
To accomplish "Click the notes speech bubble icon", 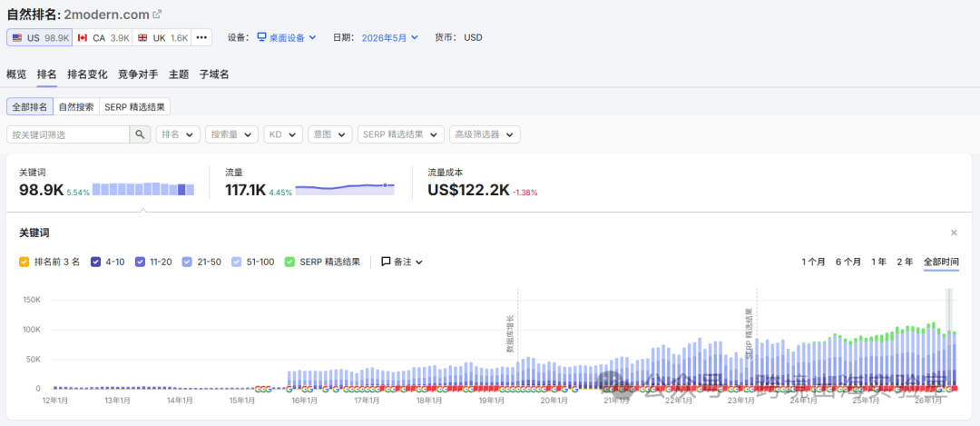I will pos(386,262).
